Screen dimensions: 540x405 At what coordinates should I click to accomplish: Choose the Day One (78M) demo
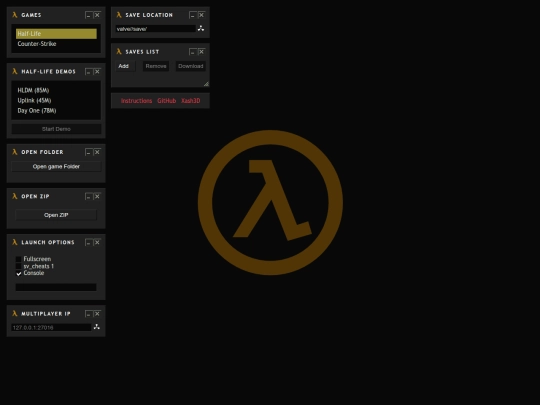coord(56,111)
